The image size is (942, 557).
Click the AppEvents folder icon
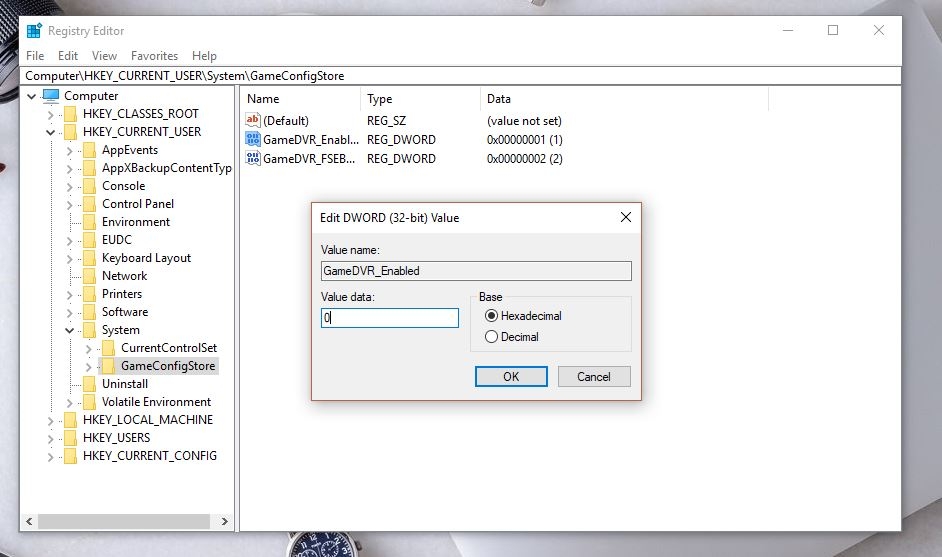click(90, 150)
